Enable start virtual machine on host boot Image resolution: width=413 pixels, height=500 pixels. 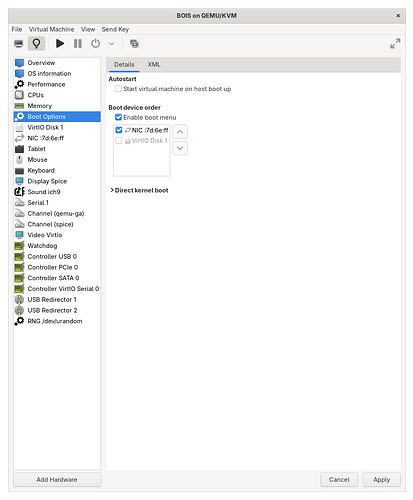tap(118, 89)
